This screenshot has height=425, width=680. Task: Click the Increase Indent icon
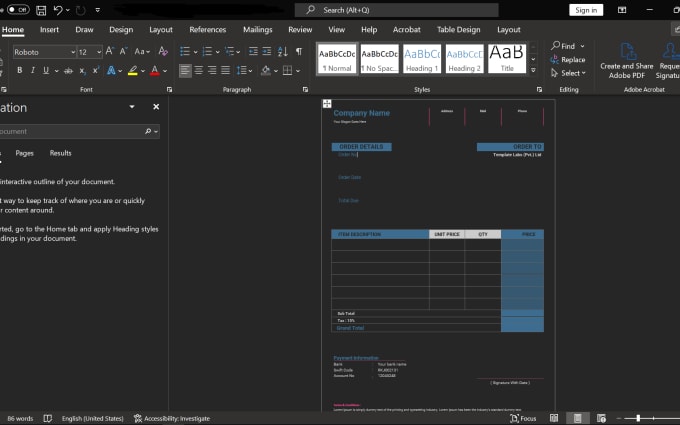[267, 52]
